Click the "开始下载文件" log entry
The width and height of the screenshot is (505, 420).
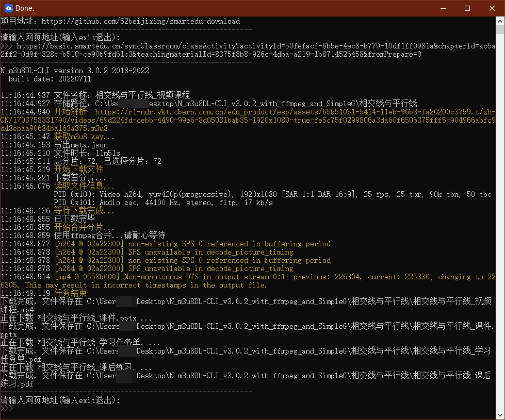(78, 170)
